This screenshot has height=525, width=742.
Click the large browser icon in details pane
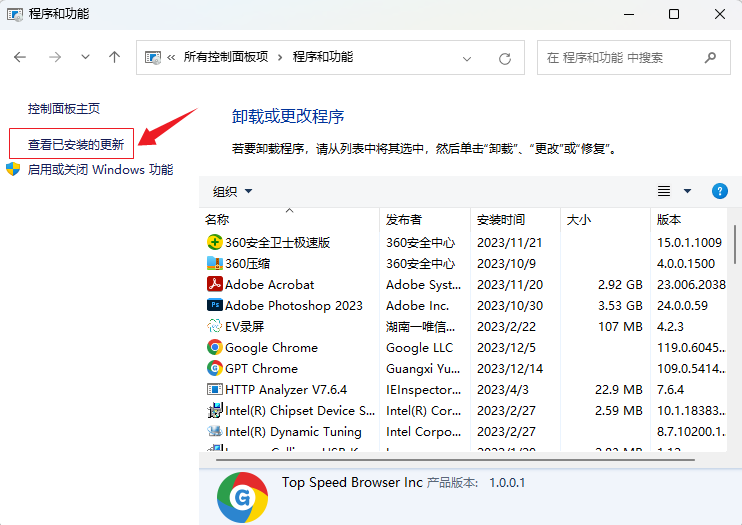(x=242, y=497)
